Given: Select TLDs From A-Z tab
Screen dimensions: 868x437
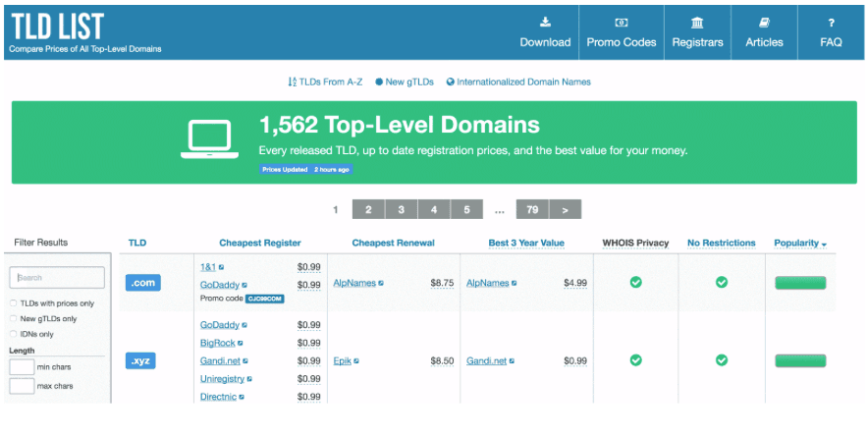Looking at the screenshot, I should point(325,82).
